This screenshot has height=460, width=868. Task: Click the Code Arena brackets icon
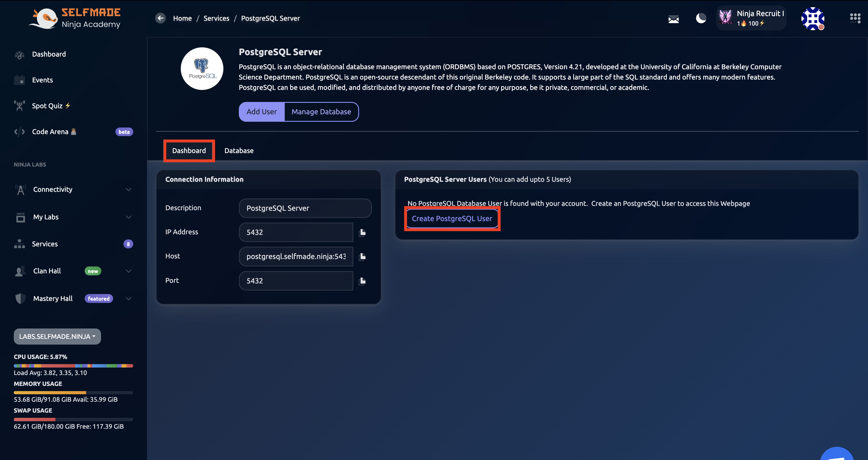pos(20,132)
